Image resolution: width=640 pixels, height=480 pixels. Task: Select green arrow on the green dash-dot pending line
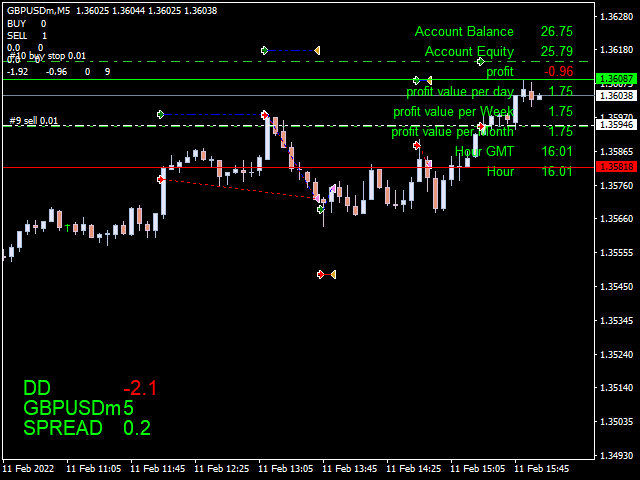click(x=481, y=62)
